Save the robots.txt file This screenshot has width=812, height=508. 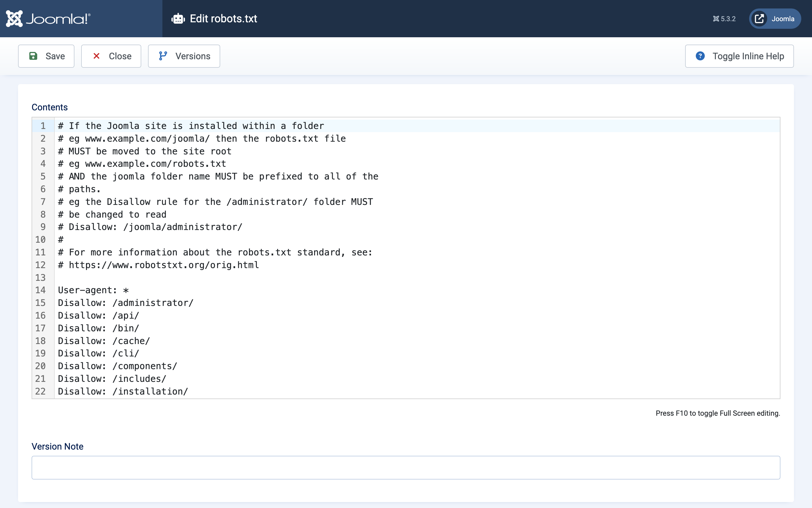[46, 56]
